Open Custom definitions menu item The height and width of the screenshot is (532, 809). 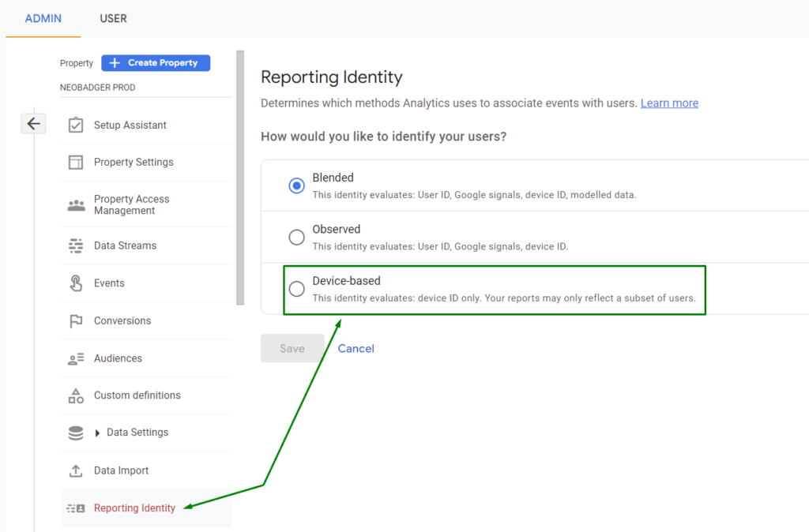click(x=146, y=395)
